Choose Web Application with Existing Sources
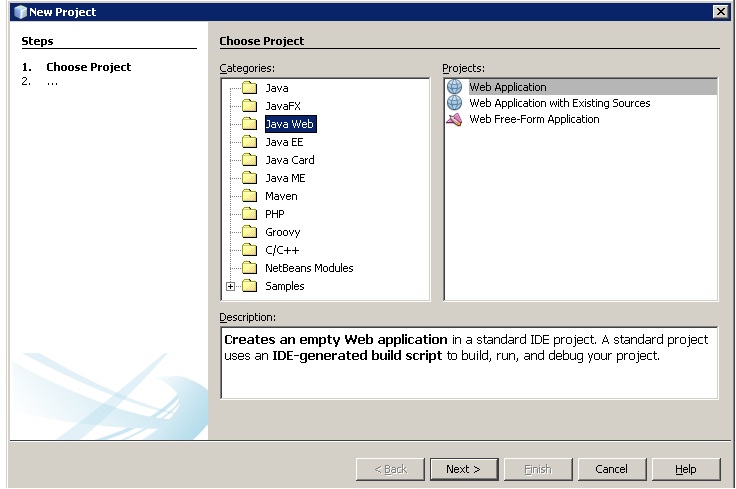The height and width of the screenshot is (489, 736). coord(560,103)
